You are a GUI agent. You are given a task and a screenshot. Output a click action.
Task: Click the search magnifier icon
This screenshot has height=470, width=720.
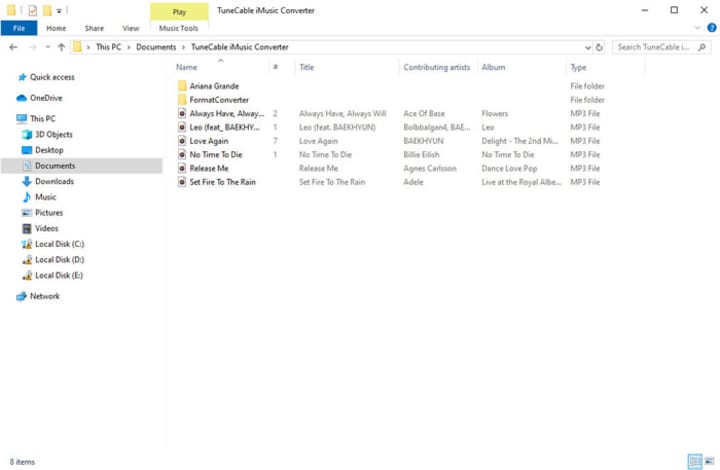click(702, 47)
